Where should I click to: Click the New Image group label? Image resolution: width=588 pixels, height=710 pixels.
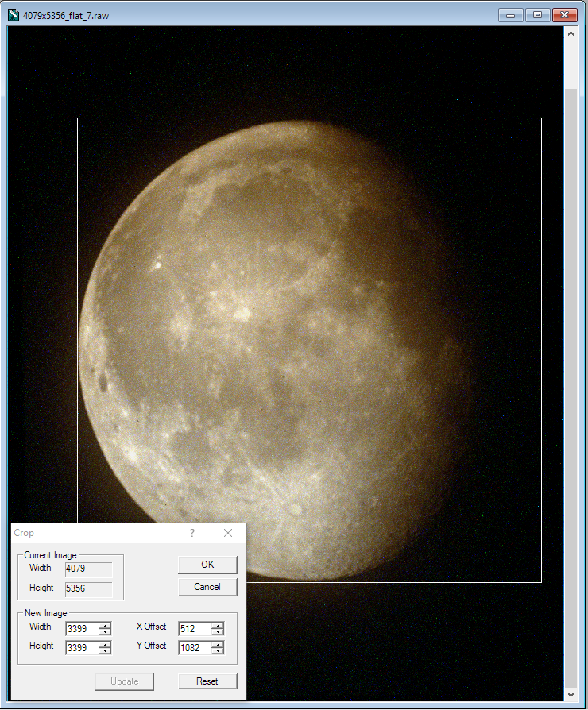pyautogui.click(x=46, y=612)
